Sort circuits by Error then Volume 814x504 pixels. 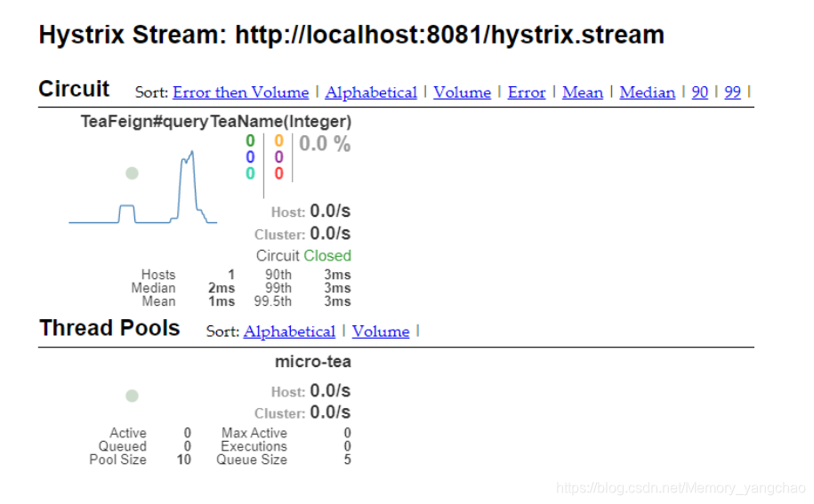click(240, 92)
